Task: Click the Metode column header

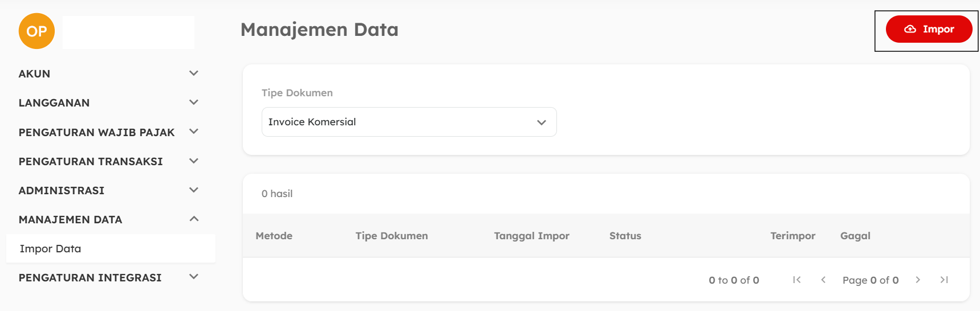Action: (274, 236)
